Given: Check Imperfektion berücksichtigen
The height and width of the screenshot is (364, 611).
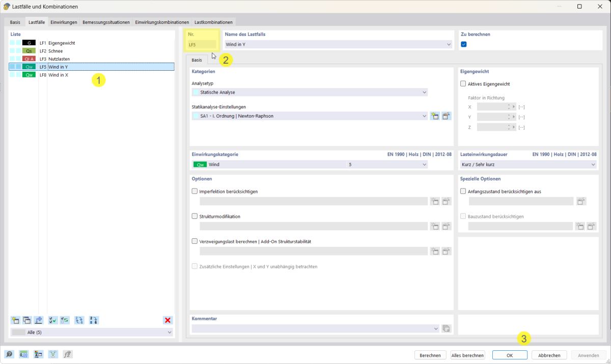Looking at the screenshot, I should [x=195, y=191].
